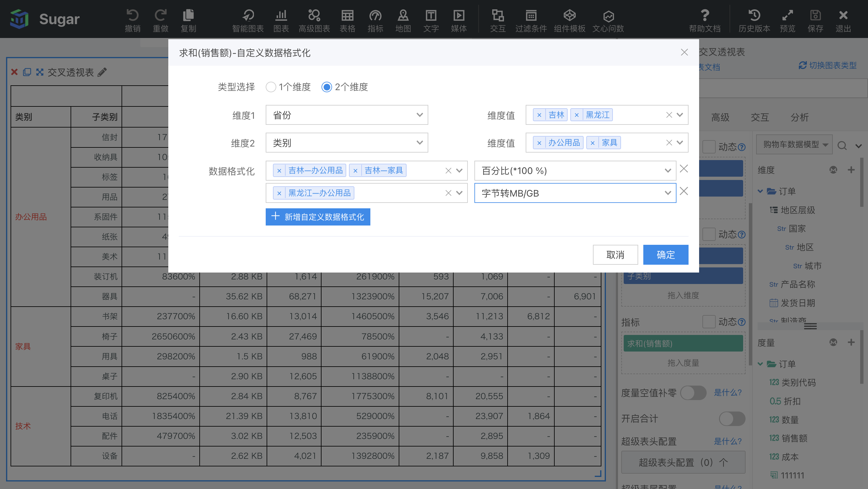
Task: Open the Indicator (指标) tool
Action: [x=375, y=20]
